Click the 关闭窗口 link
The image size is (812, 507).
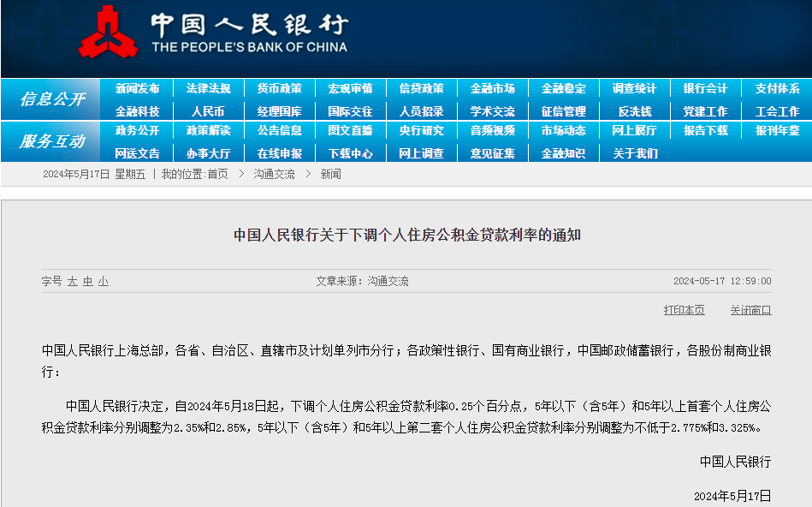click(749, 309)
